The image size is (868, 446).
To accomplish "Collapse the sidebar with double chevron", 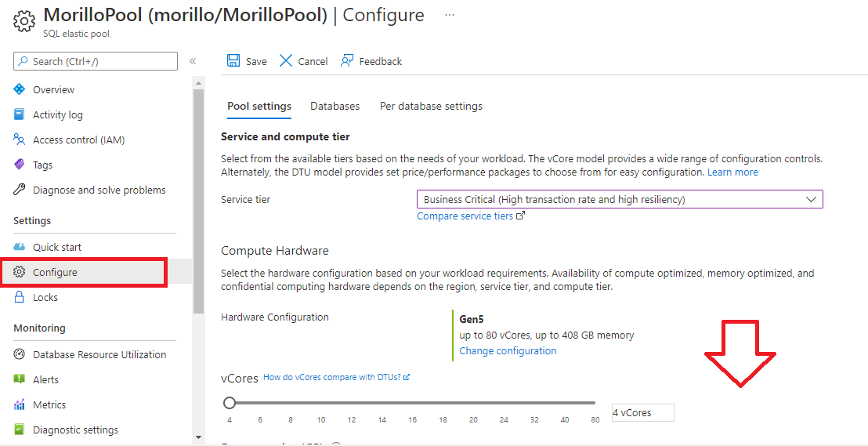I will [x=193, y=61].
